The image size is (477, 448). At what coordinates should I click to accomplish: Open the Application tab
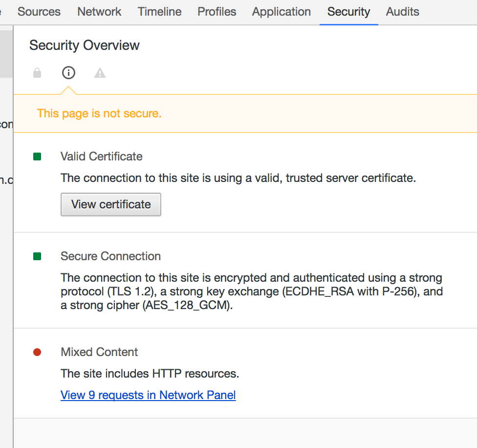click(282, 12)
